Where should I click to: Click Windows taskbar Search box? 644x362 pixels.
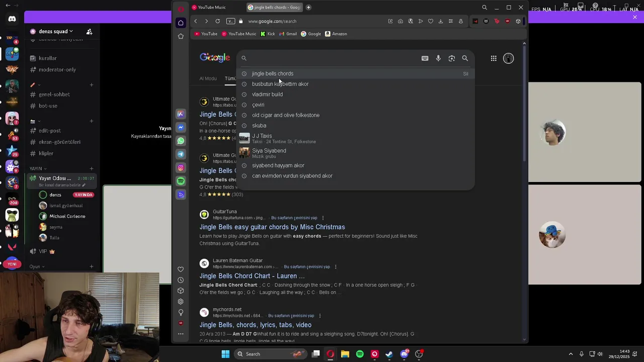coord(271,354)
